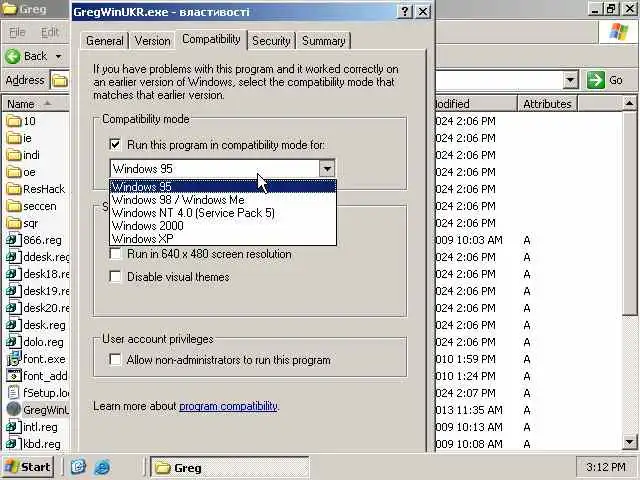This screenshot has height=480, width=640.
Task: Follow the program compatibility link
Action: coord(229,406)
